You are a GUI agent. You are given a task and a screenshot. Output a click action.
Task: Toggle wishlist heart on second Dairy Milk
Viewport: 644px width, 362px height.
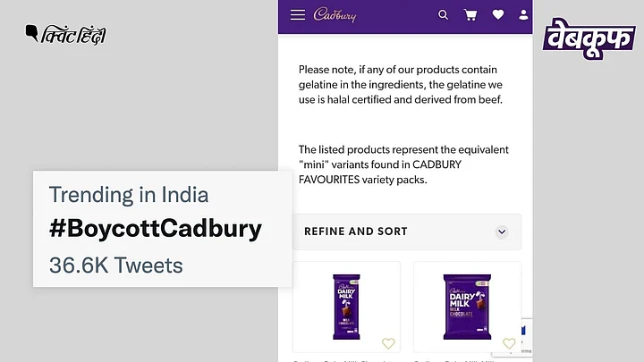509,343
